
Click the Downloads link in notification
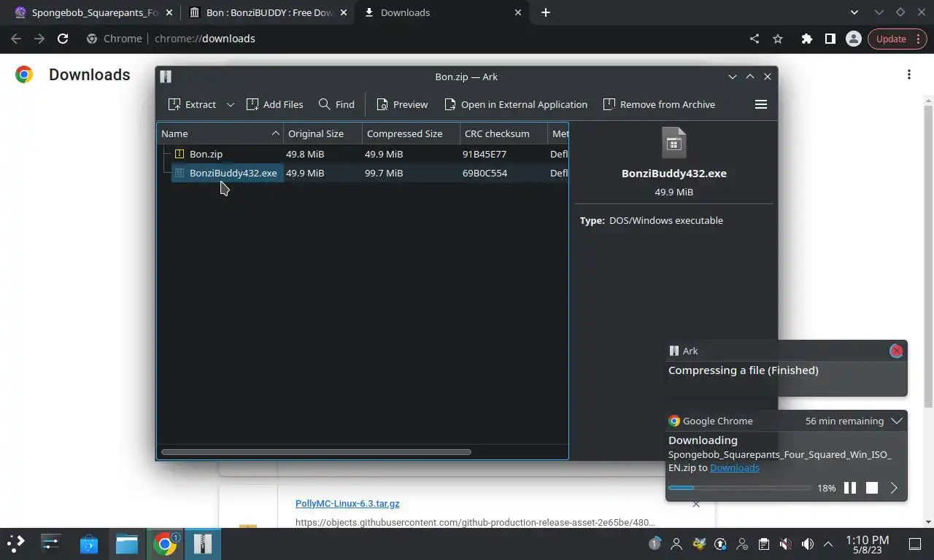pyautogui.click(x=734, y=467)
